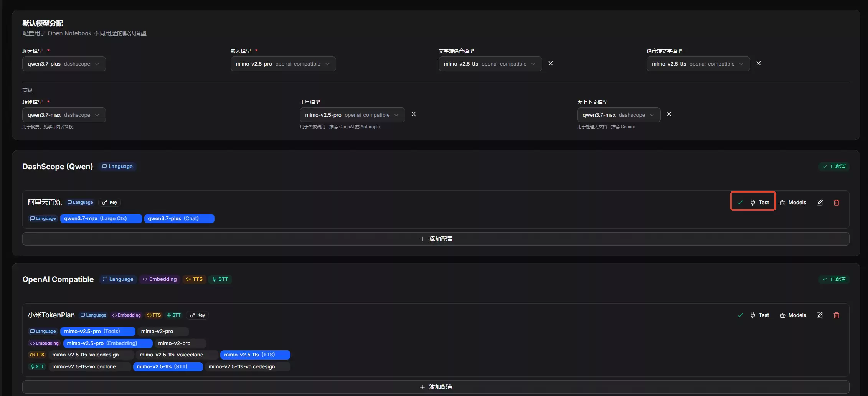The image size is (868, 396).
Task: Clear the 大上下文模型 selection
Action: (x=669, y=114)
